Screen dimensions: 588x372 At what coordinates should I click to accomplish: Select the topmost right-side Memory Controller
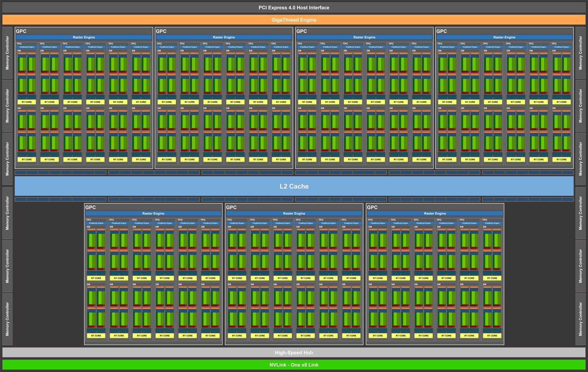pos(581,53)
